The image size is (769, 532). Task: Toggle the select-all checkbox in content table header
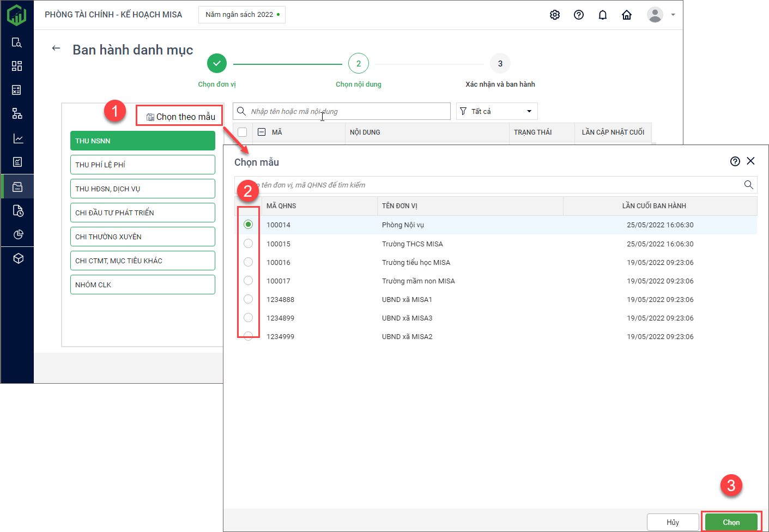[x=243, y=132]
